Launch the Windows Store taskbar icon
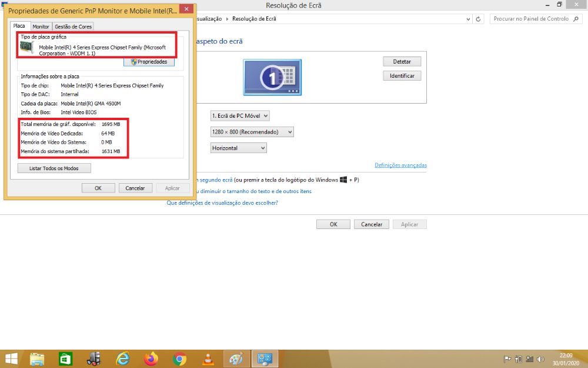Viewport: 588px width, 368px height. coord(65,359)
